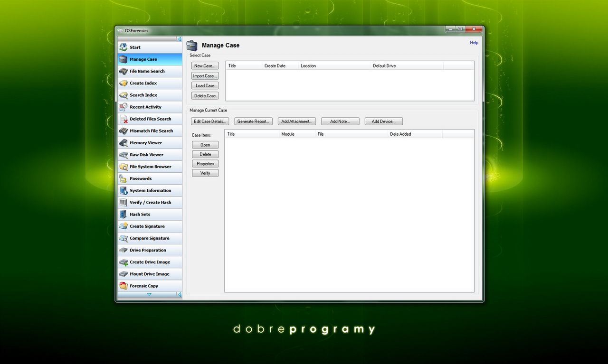Click the Create Drive Image icon
Viewport: 608px width, 364px height.
[123, 262]
